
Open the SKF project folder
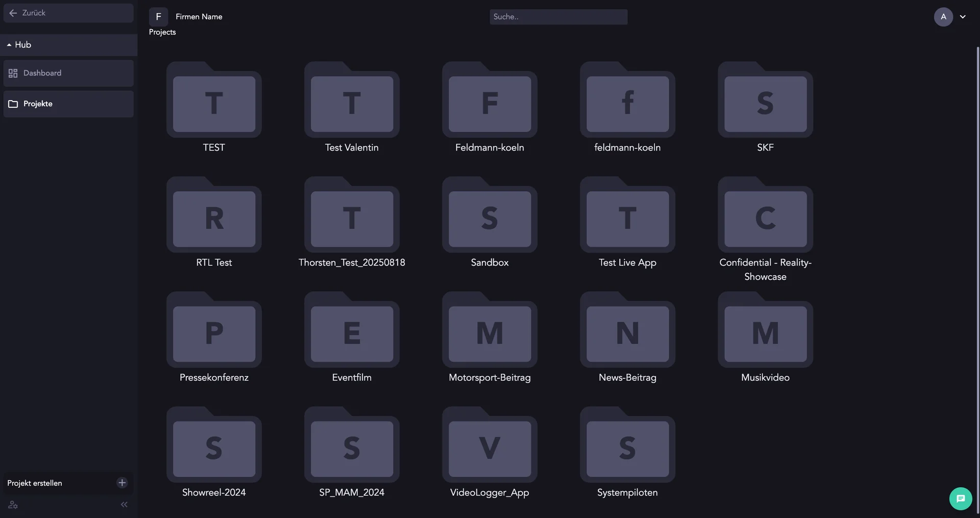pos(765,100)
